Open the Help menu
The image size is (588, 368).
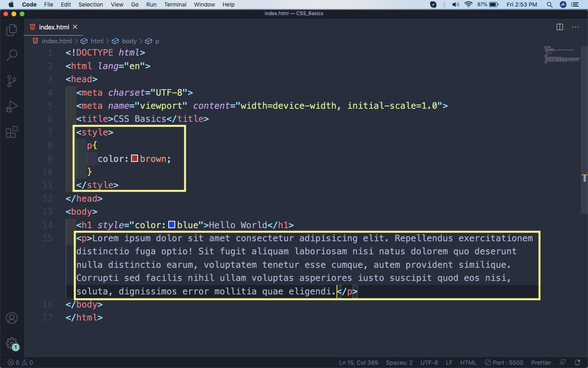point(228,4)
